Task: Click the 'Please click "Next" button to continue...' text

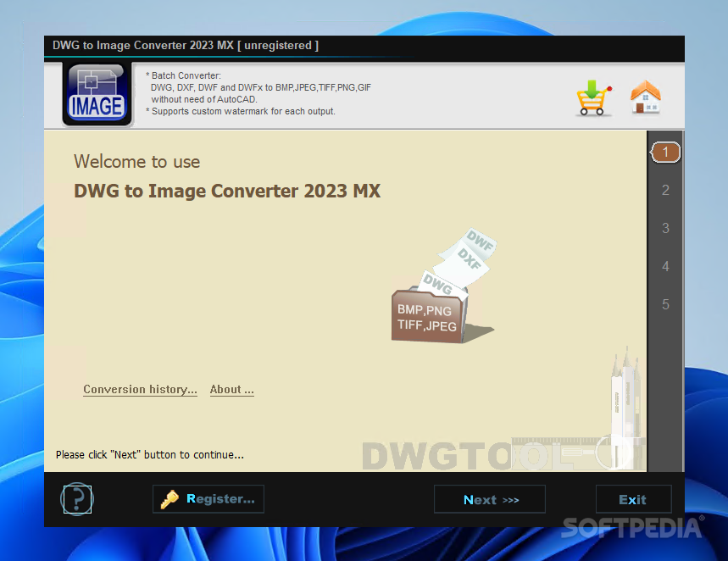Action: pos(149,455)
